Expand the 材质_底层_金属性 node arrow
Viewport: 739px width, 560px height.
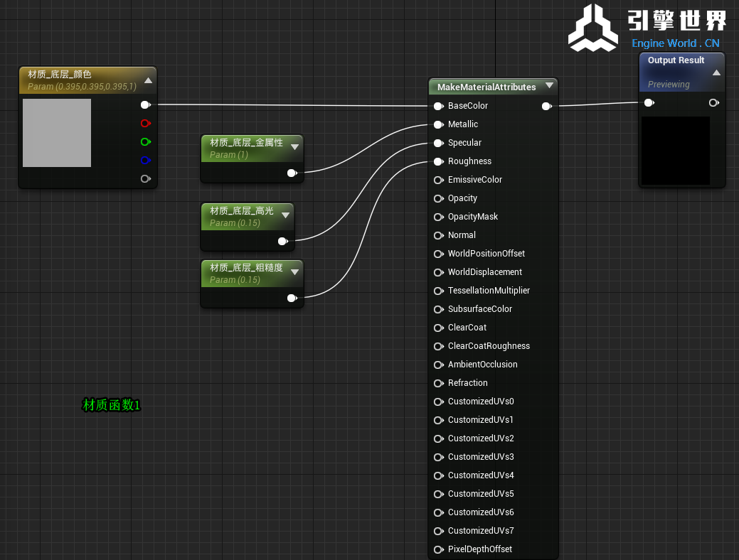[x=294, y=147]
